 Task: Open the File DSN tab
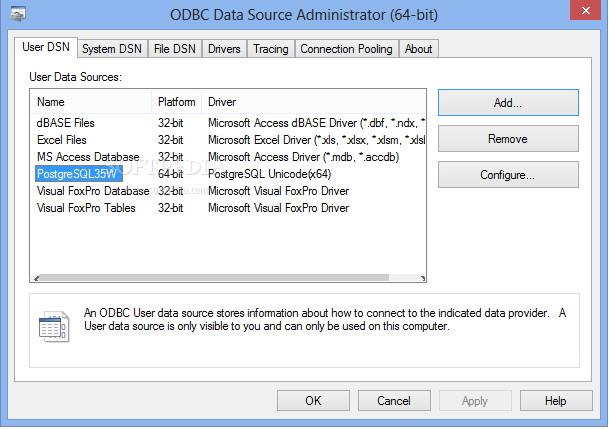pos(176,48)
